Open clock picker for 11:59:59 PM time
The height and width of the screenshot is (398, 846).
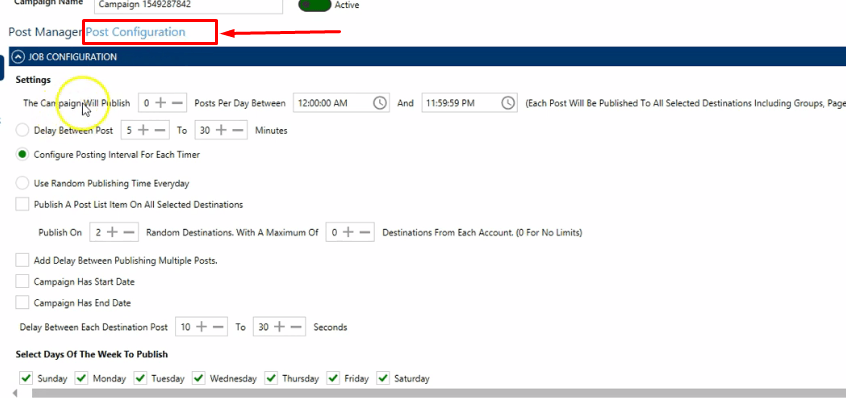(508, 103)
